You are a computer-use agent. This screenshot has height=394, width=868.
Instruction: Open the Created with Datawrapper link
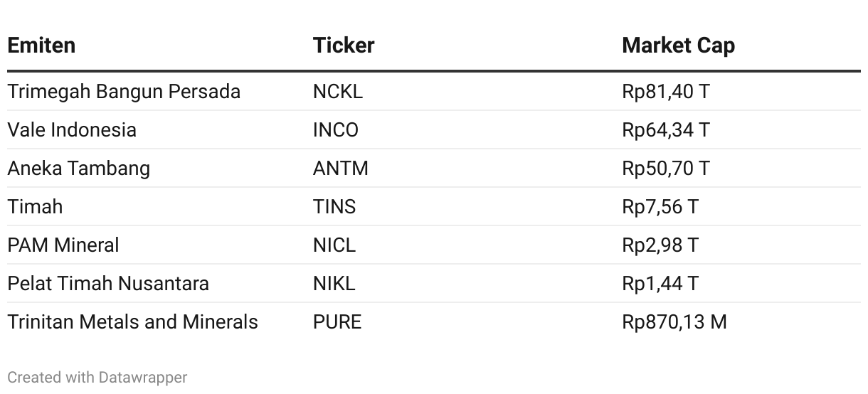tap(97, 377)
